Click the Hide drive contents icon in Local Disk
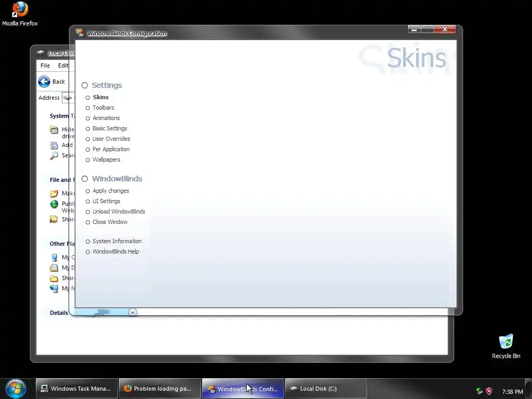This screenshot has height=399, width=532. click(54, 129)
